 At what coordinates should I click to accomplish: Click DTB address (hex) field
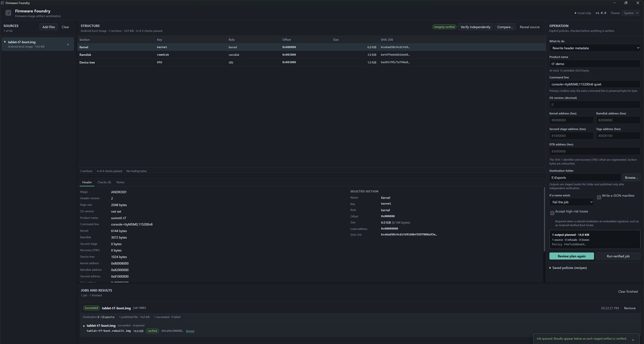[x=594, y=151]
